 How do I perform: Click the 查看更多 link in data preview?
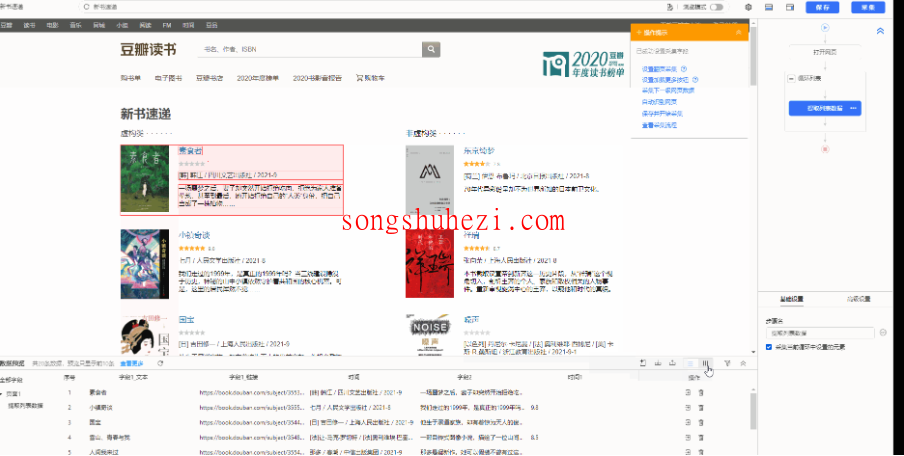click(x=132, y=363)
